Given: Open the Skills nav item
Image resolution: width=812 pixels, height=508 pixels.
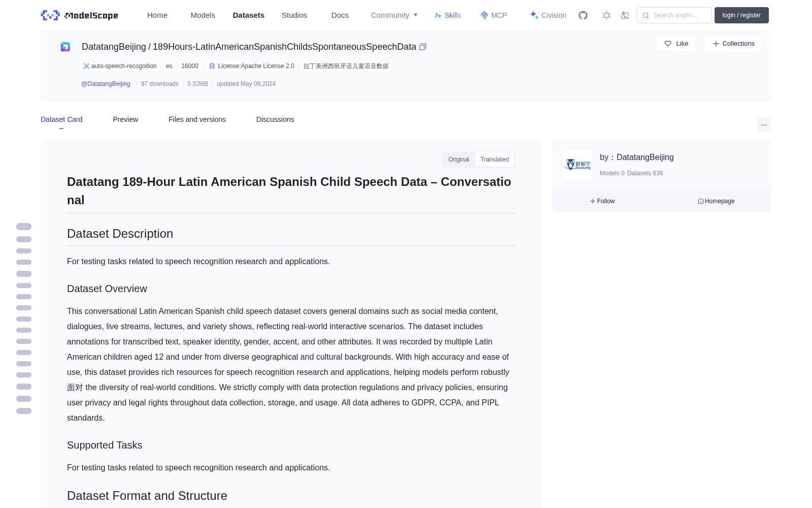Looking at the screenshot, I should pos(448,15).
